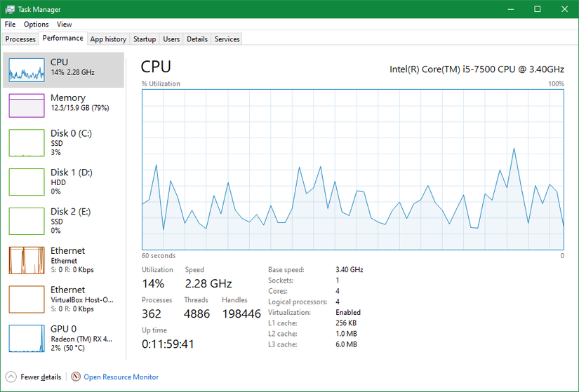Click the Intel Core i5-7500 processor name

(477, 69)
